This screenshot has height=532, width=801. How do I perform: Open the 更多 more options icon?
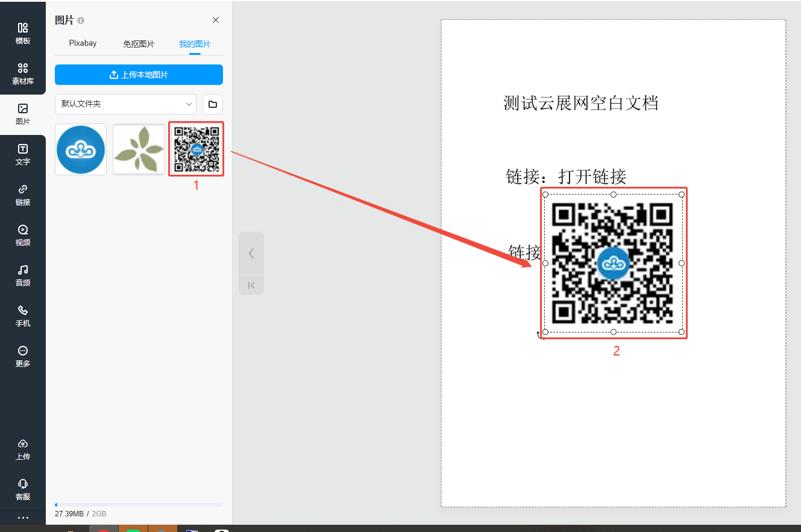(x=23, y=356)
